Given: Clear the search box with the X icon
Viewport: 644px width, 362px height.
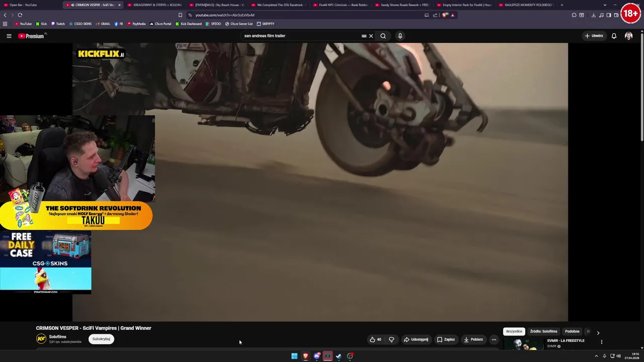Looking at the screenshot, I should (x=371, y=36).
